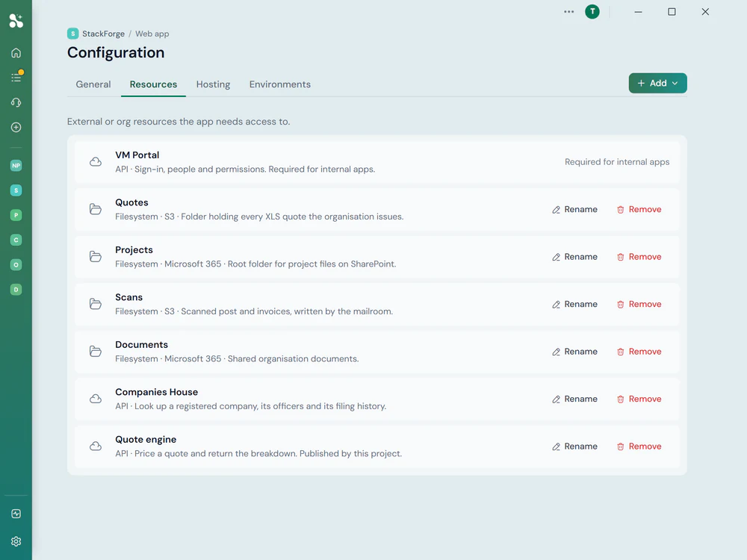Open the S project badge in sidebar

[x=16, y=190]
